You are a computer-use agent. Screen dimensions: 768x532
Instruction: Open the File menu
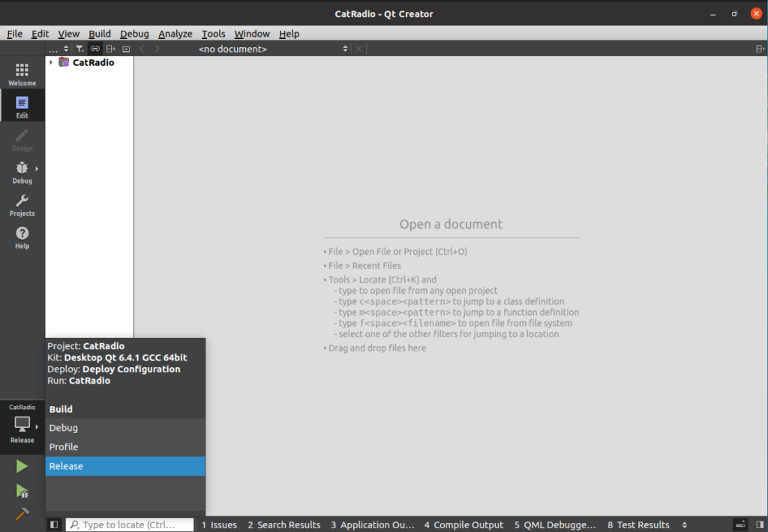pyautogui.click(x=15, y=34)
